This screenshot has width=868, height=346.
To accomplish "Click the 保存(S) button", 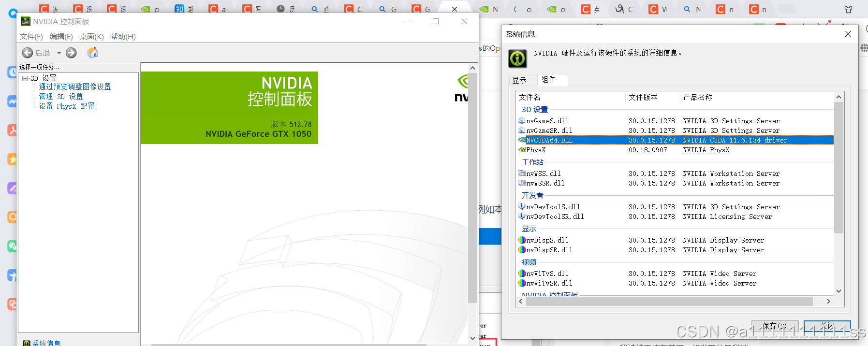I will pyautogui.click(x=775, y=326).
